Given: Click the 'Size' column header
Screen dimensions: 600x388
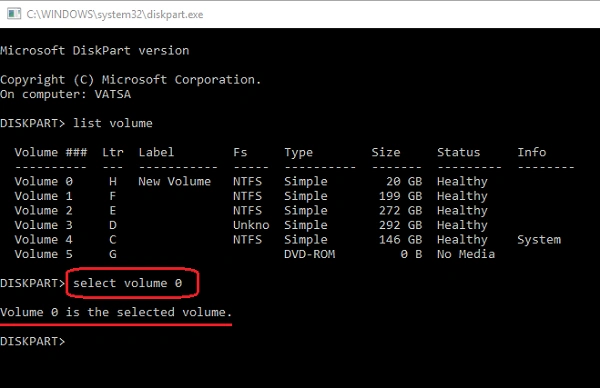Looking at the screenshot, I should coord(386,152).
